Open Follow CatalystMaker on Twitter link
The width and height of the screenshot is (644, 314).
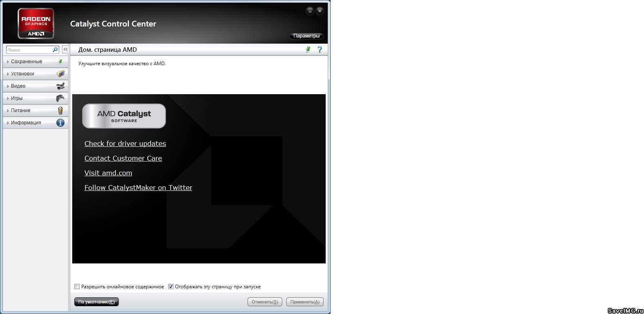pyautogui.click(x=138, y=188)
